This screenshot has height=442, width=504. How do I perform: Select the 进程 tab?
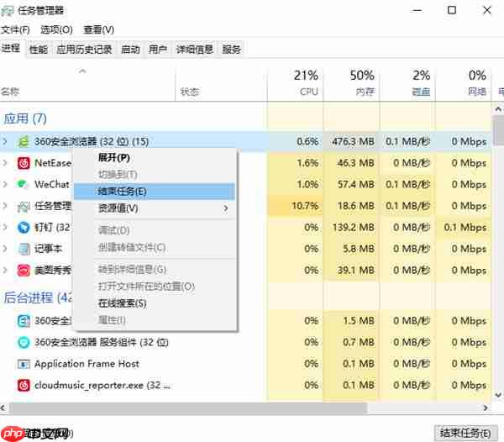[11, 48]
